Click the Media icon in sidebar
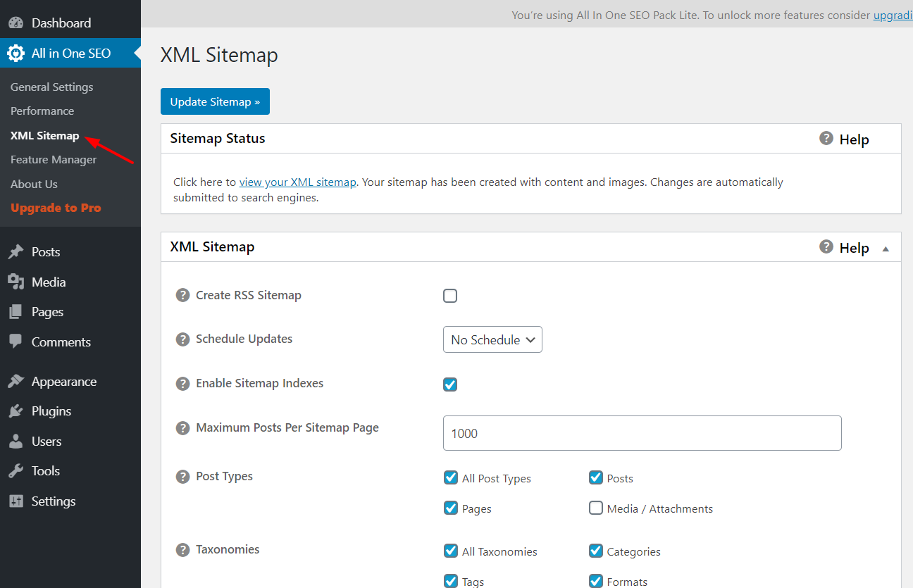The image size is (913, 588). click(x=15, y=282)
